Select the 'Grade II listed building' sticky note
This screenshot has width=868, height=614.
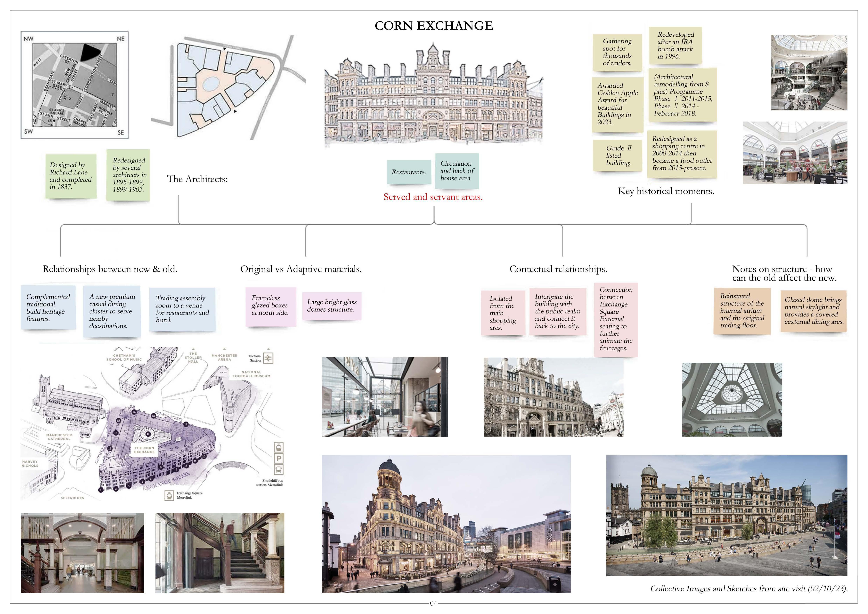pos(618,155)
